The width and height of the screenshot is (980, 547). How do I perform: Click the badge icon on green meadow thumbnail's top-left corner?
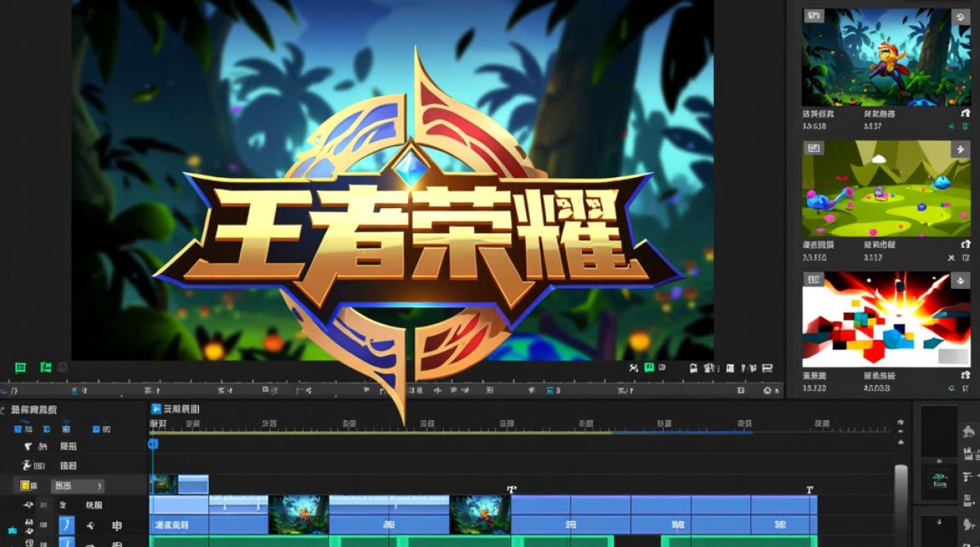(813, 149)
